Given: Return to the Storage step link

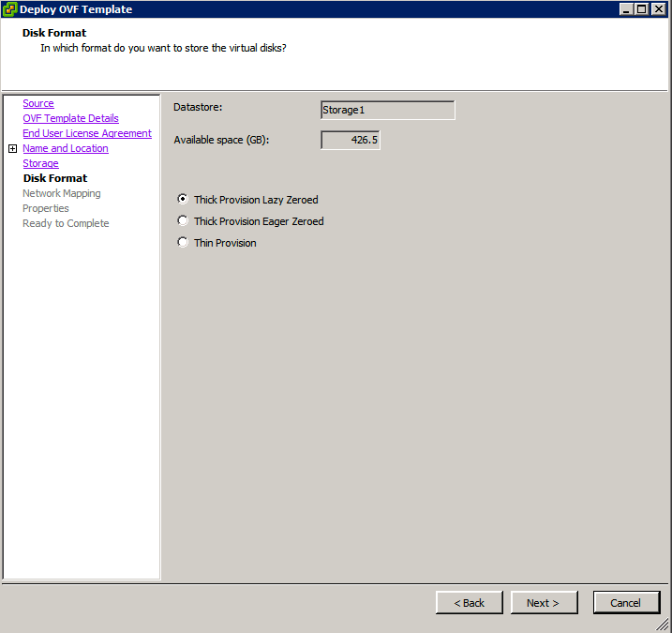Looking at the screenshot, I should point(40,163).
